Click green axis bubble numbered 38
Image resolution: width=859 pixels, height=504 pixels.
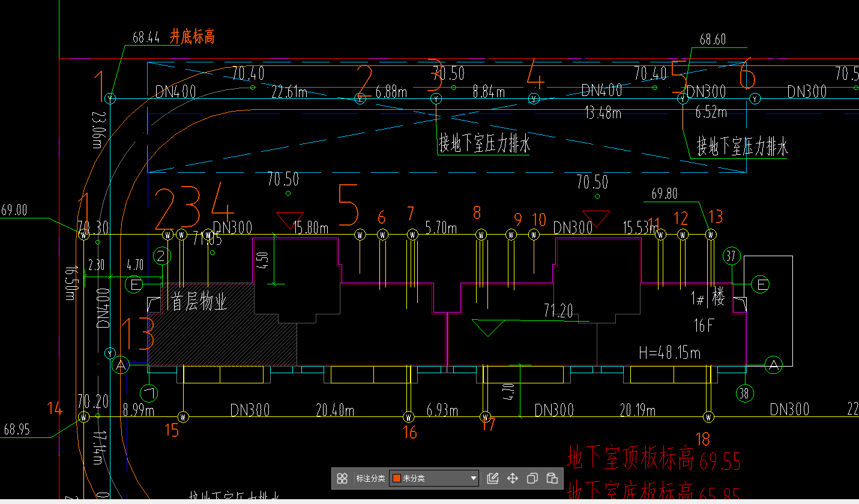(x=744, y=393)
